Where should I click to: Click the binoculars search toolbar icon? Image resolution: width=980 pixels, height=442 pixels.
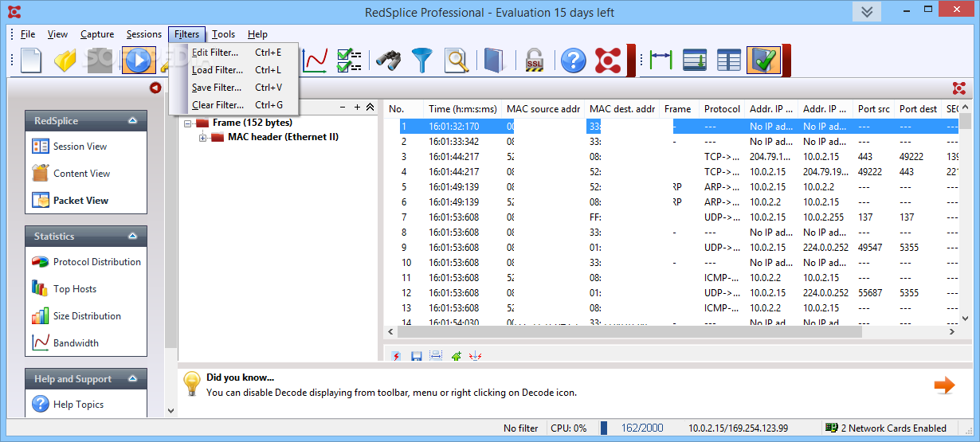[x=388, y=61]
